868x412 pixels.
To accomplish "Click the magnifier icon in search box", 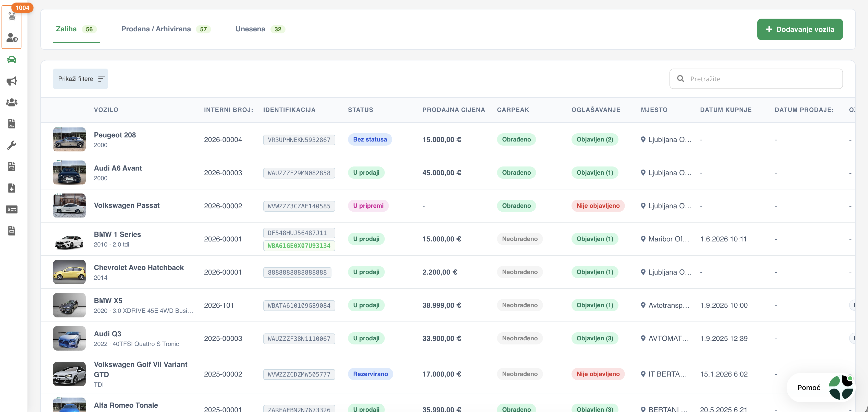I will click(x=680, y=79).
